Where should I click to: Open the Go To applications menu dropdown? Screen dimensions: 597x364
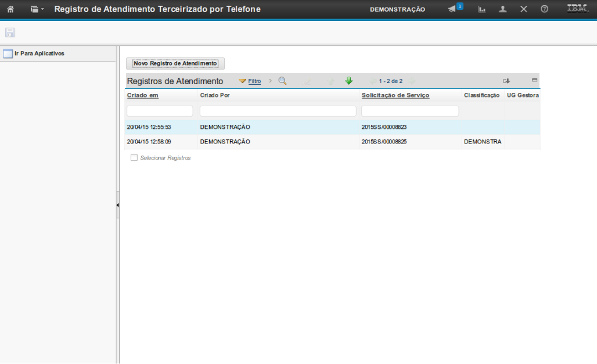tap(37, 9)
